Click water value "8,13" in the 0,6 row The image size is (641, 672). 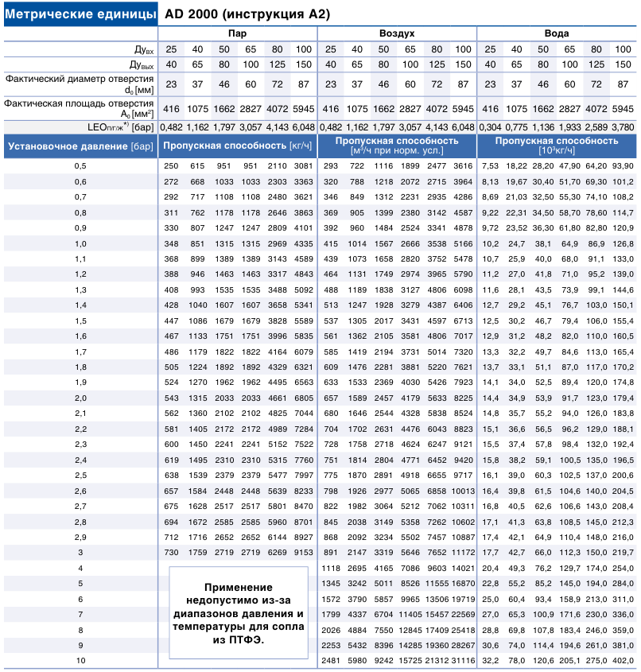pyautogui.click(x=490, y=181)
